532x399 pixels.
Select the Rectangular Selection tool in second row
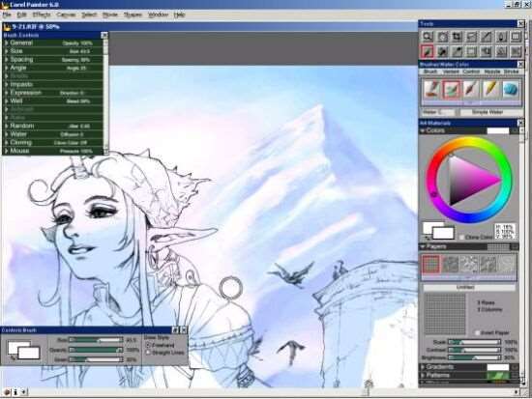(x=472, y=51)
